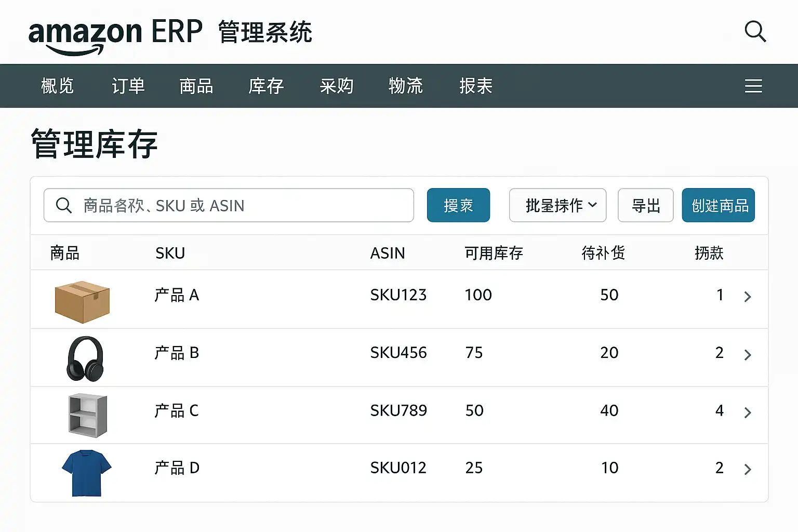Viewport: 798px width, 532px height.
Task: Click the magnifier icon inside search field
Action: pos(63,205)
